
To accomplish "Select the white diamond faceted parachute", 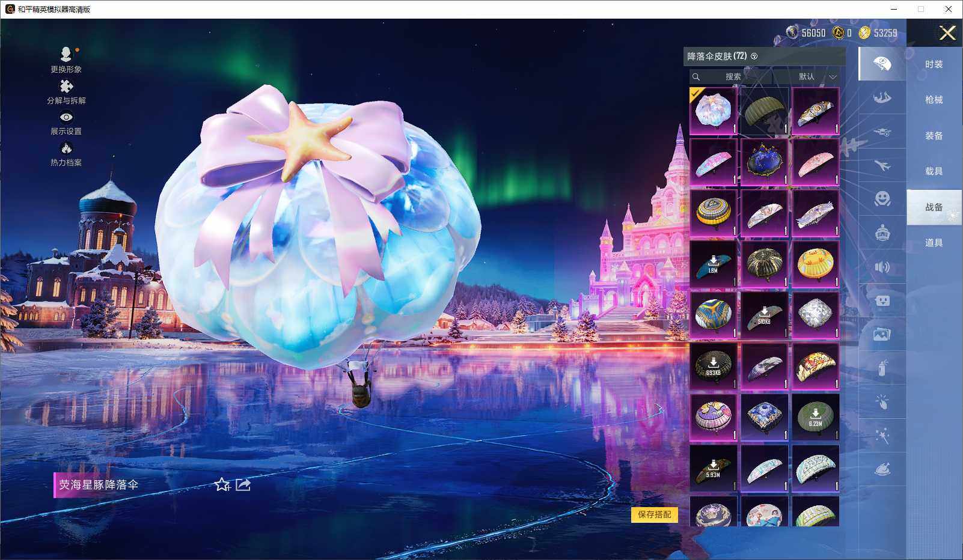I will [x=815, y=315].
